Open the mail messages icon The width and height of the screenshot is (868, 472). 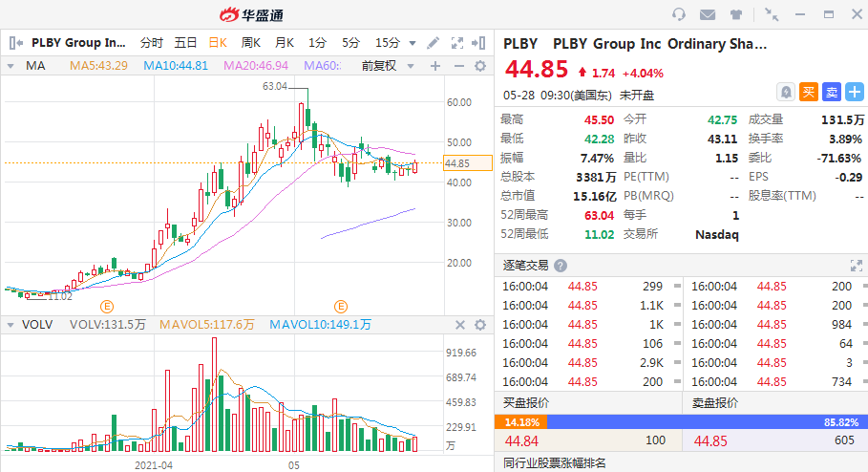pyautogui.click(x=708, y=14)
